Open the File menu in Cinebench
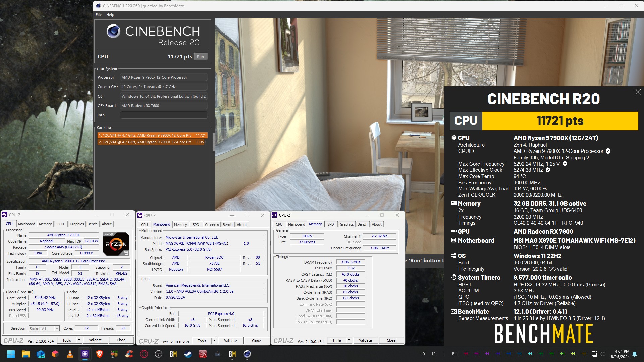 pos(99,15)
